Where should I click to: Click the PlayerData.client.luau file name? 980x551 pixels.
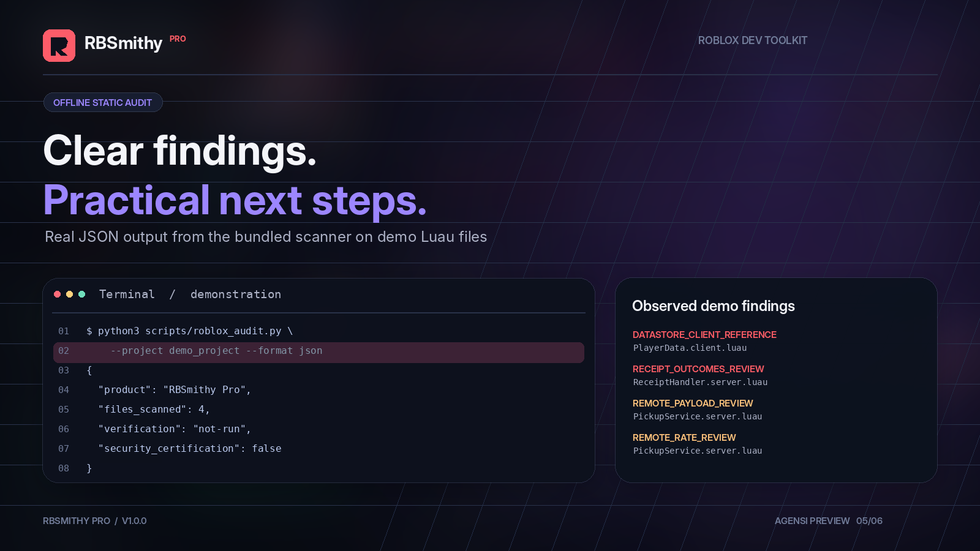click(690, 348)
